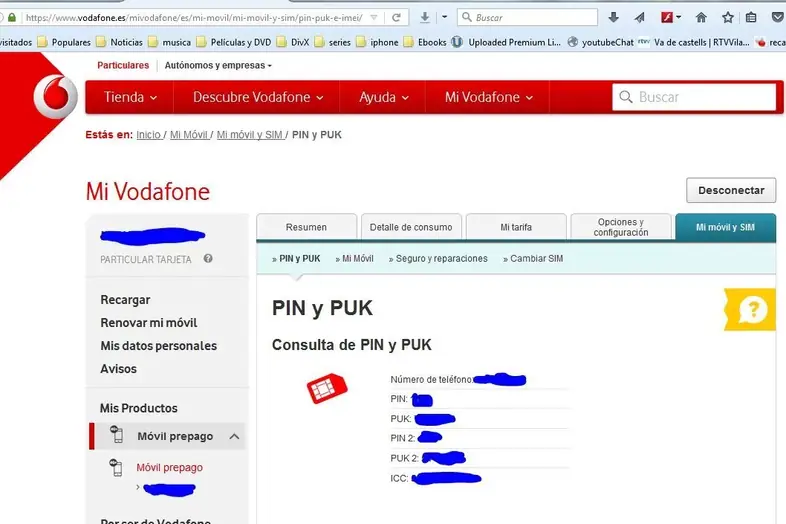
Task: Click the browser home icon
Action: [701, 18]
